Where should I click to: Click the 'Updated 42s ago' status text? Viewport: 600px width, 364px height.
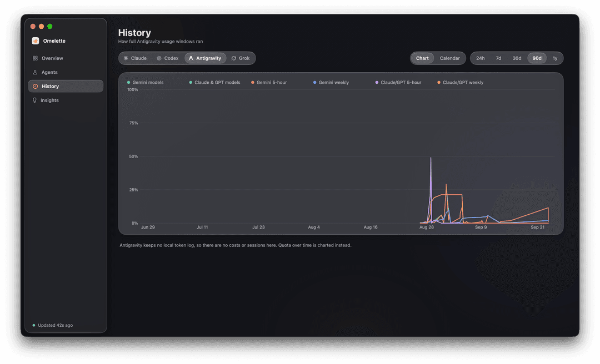(55, 325)
